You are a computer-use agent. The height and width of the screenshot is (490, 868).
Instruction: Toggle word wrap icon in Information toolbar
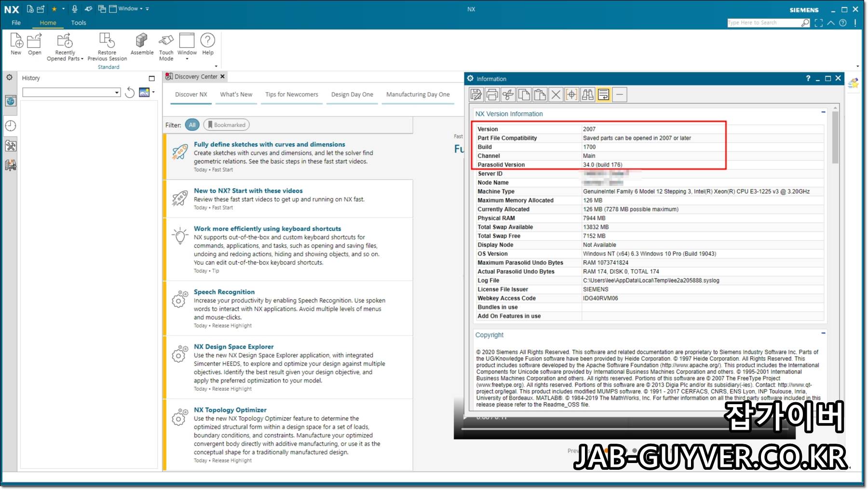click(603, 95)
